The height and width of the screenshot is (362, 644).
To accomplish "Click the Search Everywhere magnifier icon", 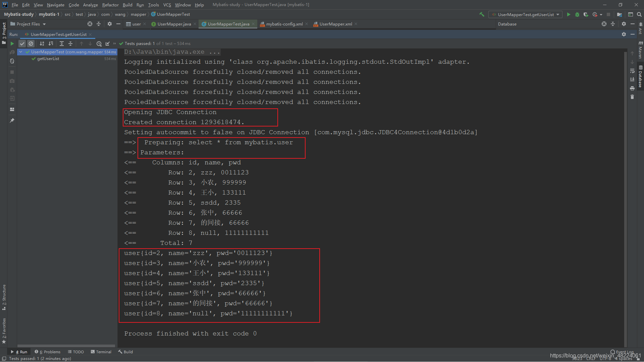I will coord(639,14).
